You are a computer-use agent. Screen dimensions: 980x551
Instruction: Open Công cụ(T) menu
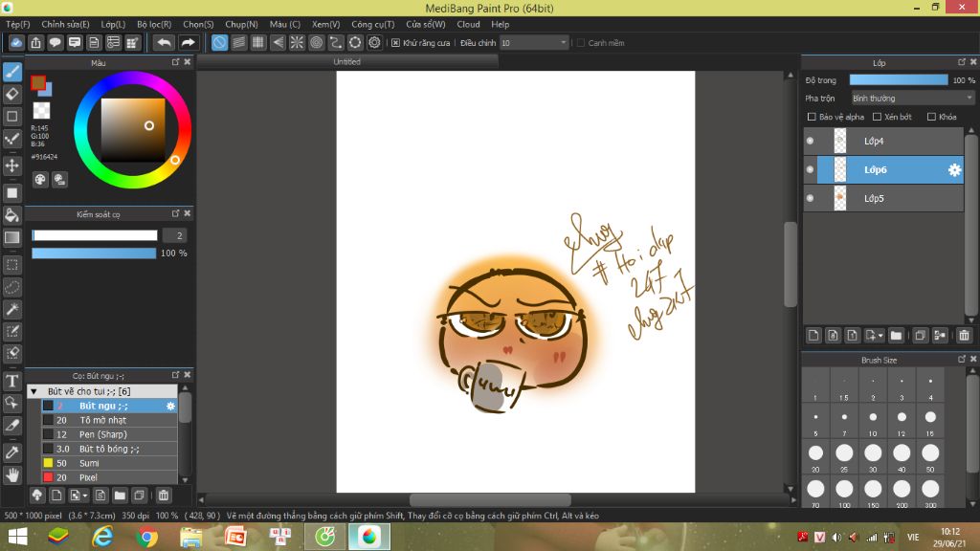coord(372,24)
